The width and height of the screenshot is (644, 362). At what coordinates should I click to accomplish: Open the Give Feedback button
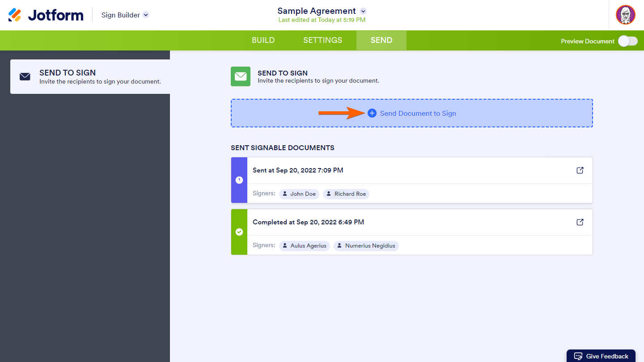pyautogui.click(x=601, y=356)
